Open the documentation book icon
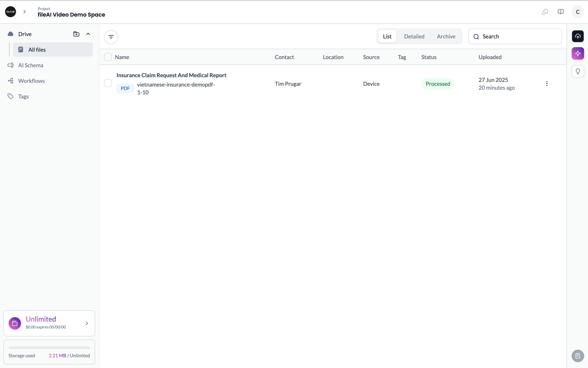The width and height of the screenshot is (588, 368). pos(561,12)
